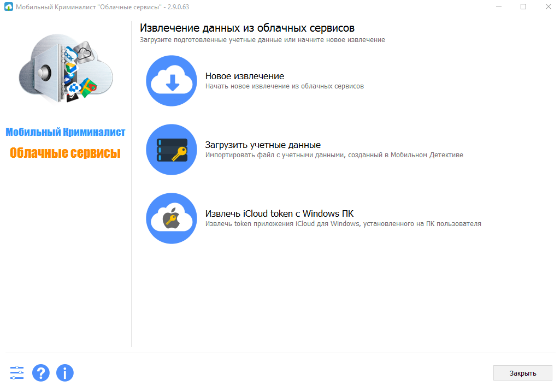Click the app icon in the title bar
The width and height of the screenshot is (560, 392).
point(9,7)
